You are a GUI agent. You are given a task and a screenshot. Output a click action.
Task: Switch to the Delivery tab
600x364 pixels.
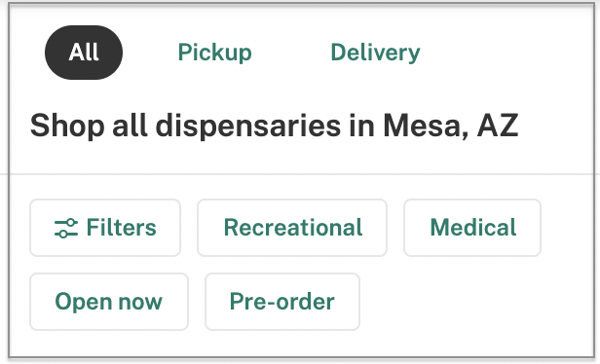[375, 53]
